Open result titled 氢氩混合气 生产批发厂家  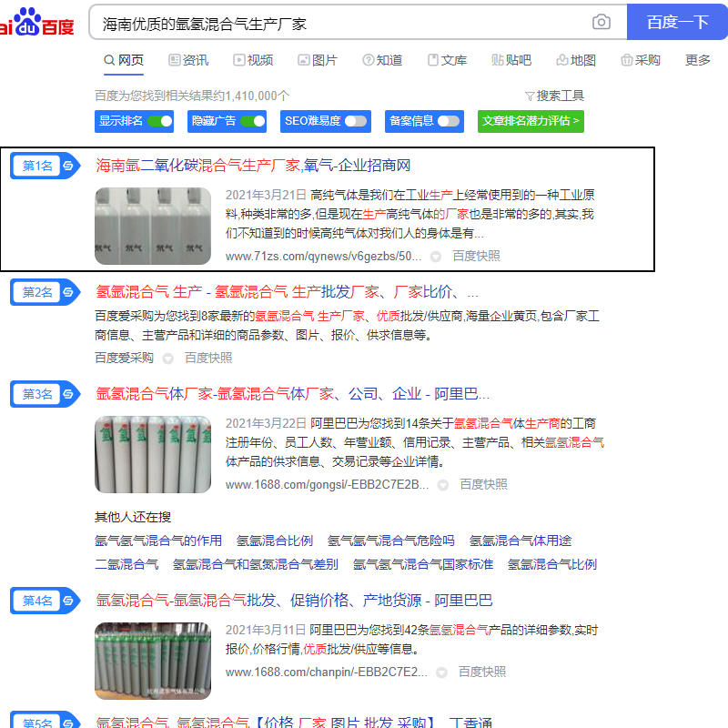tap(287, 292)
